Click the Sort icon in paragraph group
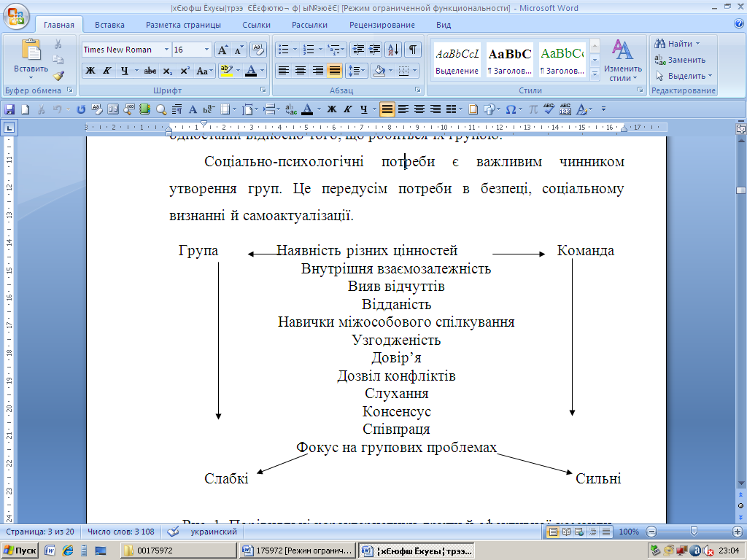Viewport: 747px width, 560px height. [x=393, y=50]
